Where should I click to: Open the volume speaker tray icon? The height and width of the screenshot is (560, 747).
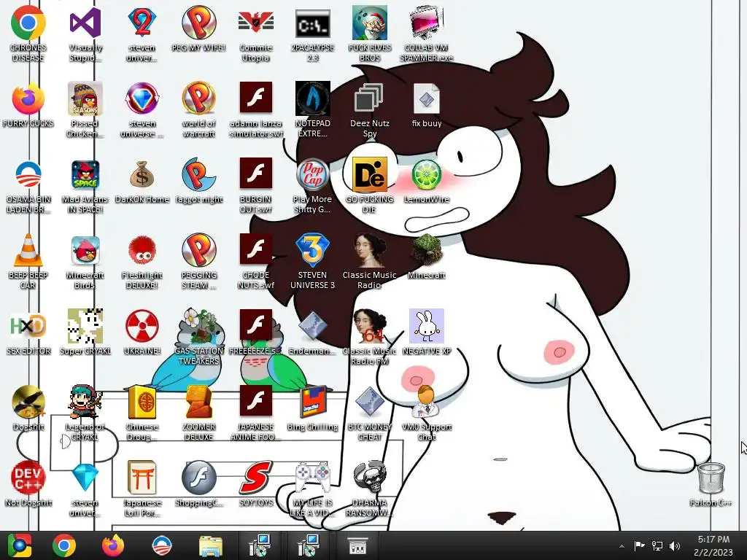point(675,545)
